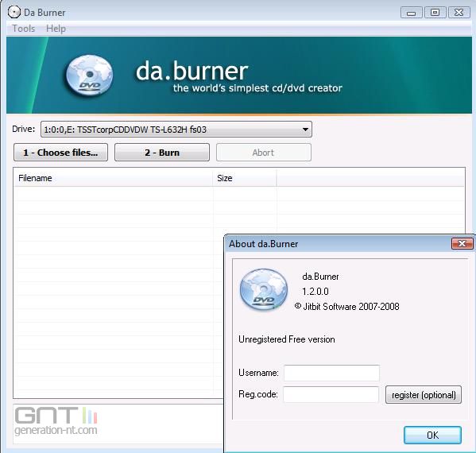Viewport: 476px width, 453px height.
Task: Click the DVD globe logo in banner
Action: tap(89, 75)
